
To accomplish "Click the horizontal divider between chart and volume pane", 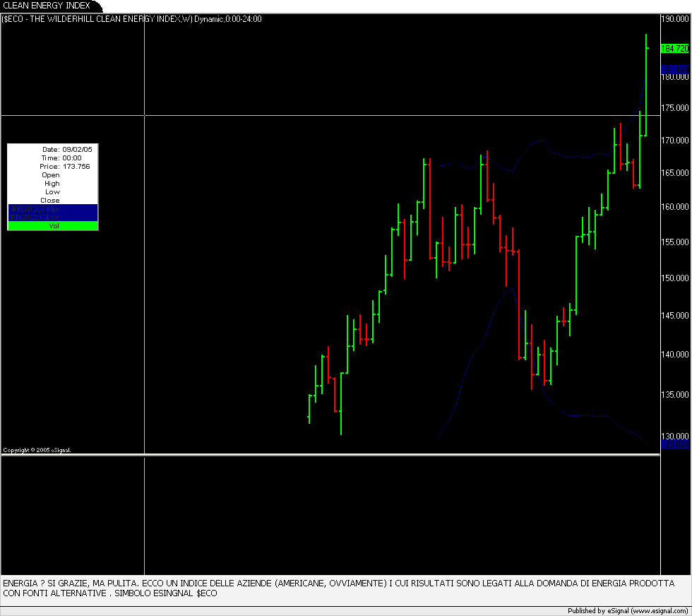I will pos(330,455).
